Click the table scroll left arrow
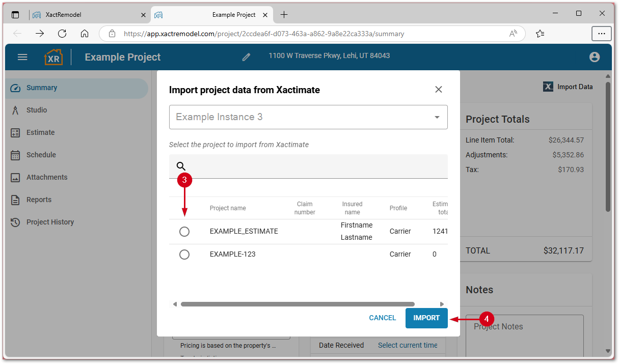 pos(175,304)
